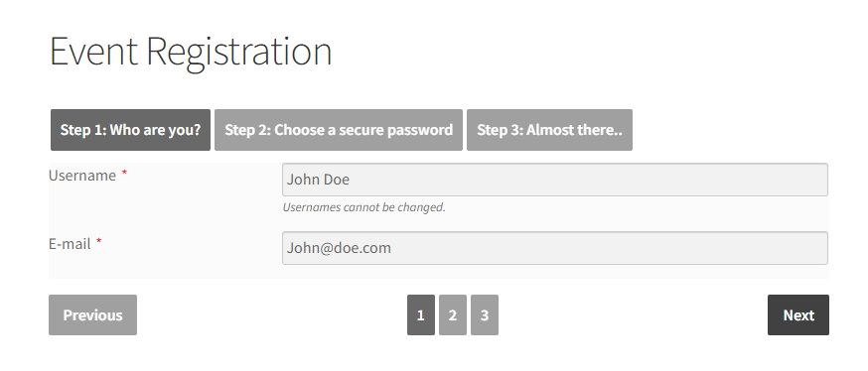Focus the E-mail input field
Image resolution: width=868 pixels, height=371 pixels.
[x=555, y=248]
